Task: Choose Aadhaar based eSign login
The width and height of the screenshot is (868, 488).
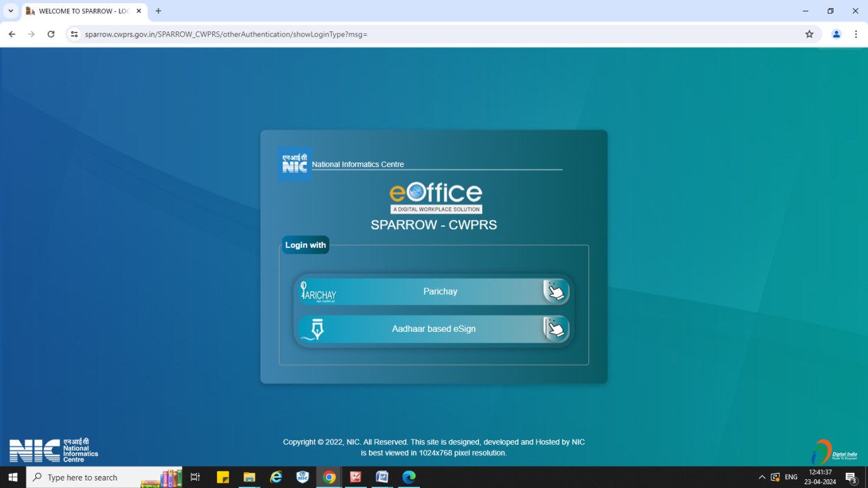Action: point(434,329)
